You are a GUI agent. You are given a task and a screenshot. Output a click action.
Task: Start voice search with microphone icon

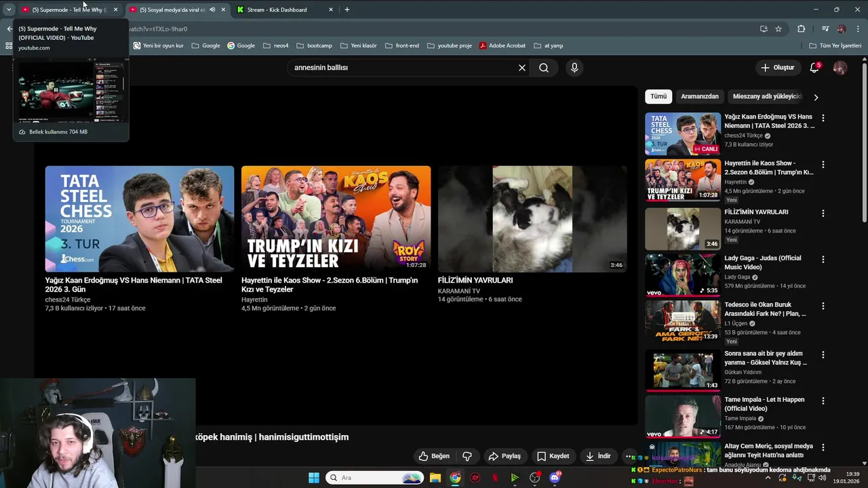tap(574, 68)
